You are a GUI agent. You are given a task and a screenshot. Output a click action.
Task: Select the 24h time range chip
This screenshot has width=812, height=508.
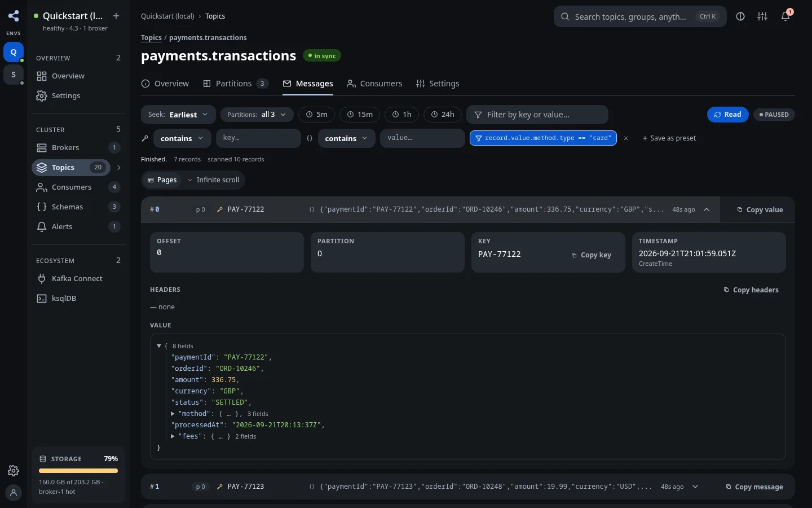pos(443,115)
